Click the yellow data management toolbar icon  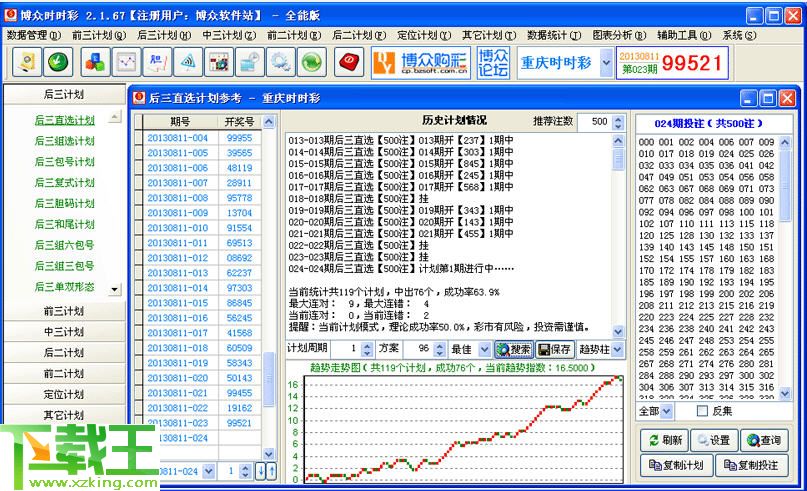coord(27,63)
